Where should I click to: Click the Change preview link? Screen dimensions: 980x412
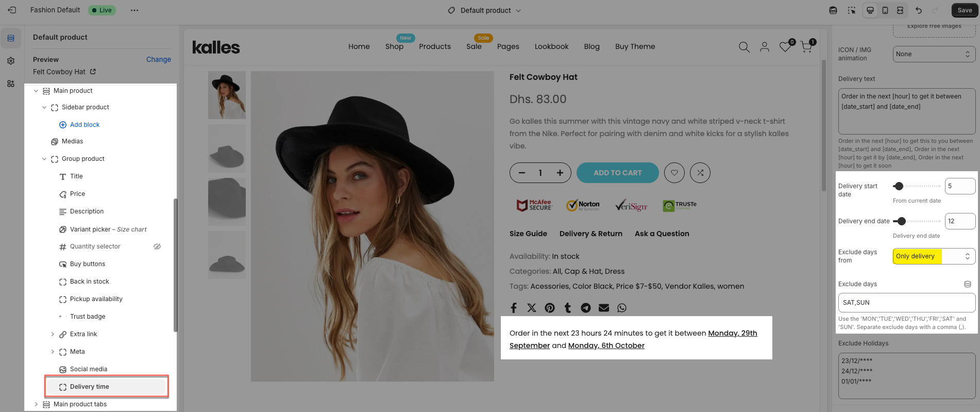coord(158,59)
